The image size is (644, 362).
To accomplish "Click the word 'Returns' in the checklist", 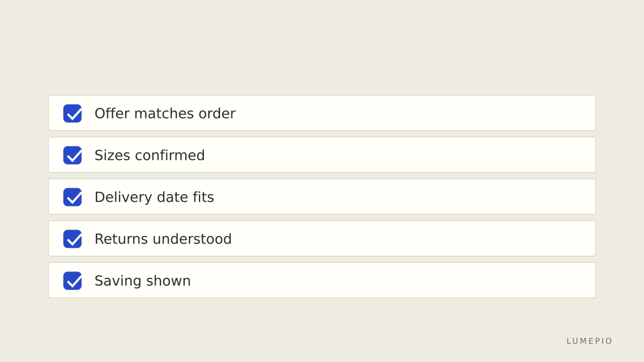I will tap(121, 239).
